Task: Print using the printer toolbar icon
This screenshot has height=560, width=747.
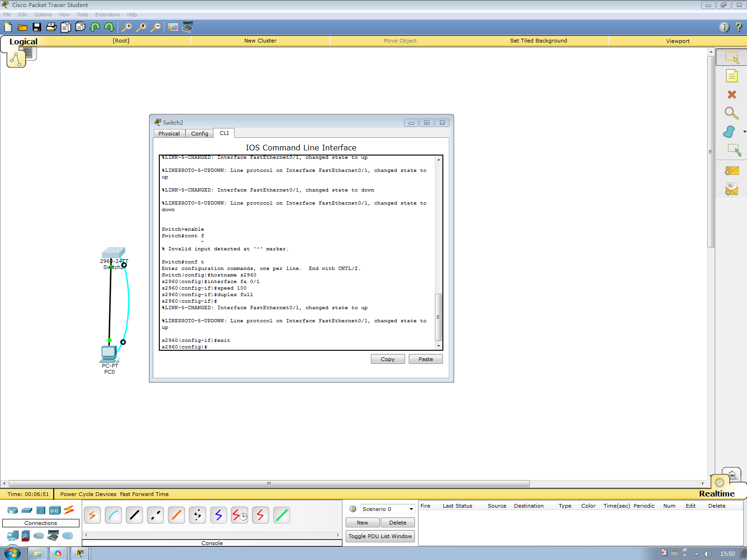Action: pyautogui.click(x=51, y=27)
